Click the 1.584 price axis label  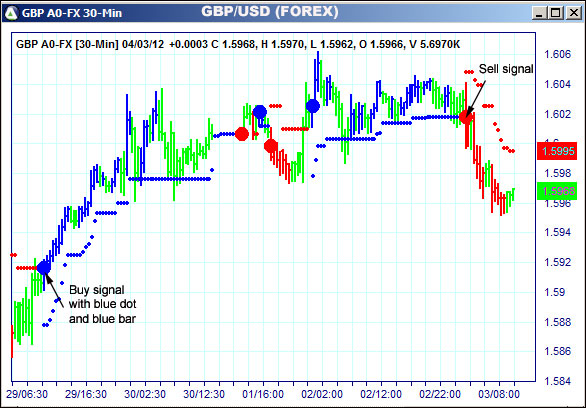[x=558, y=381]
